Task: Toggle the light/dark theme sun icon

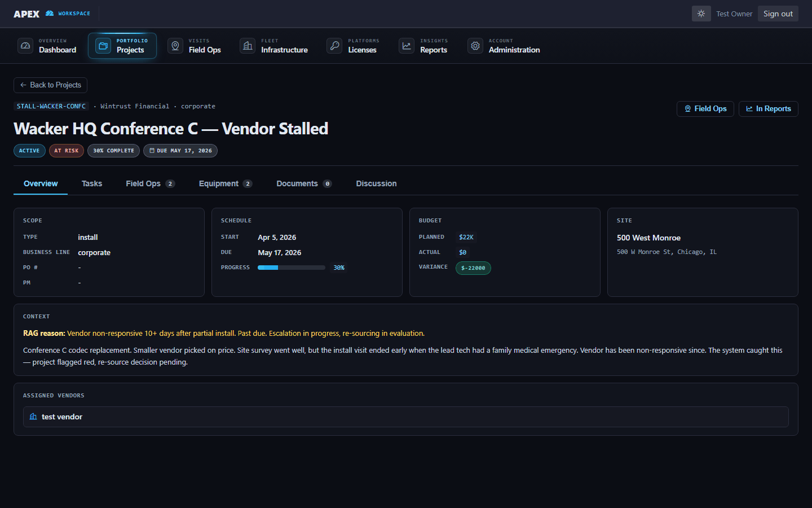Action: pos(701,14)
